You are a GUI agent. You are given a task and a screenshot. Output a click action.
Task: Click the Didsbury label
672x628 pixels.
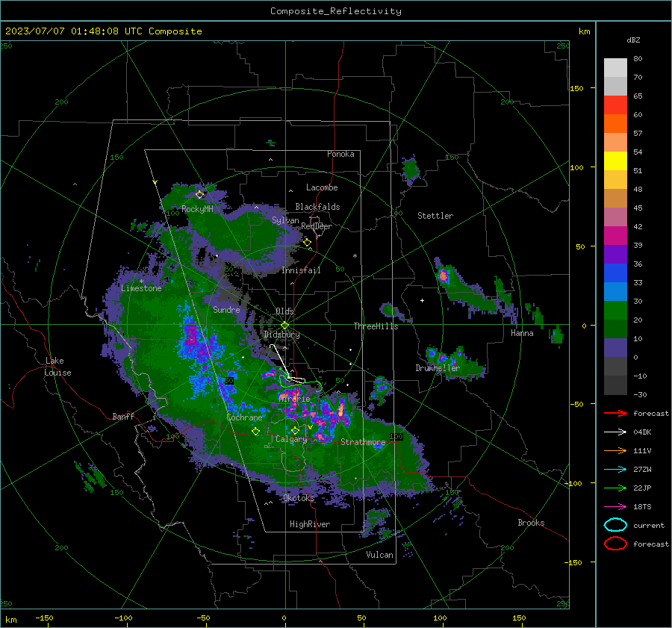281,335
